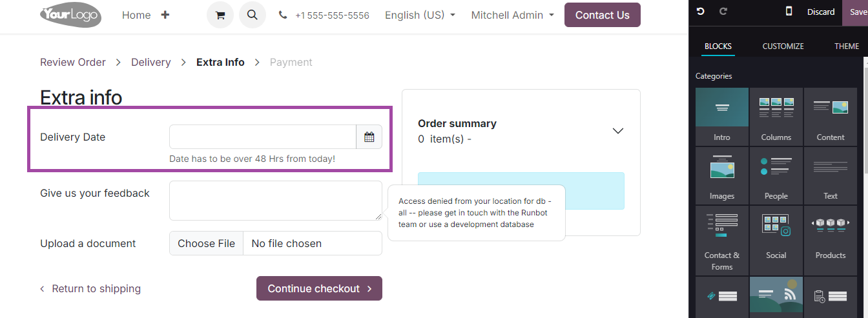Pick the People blocks category
The image size is (868, 318).
click(776, 175)
